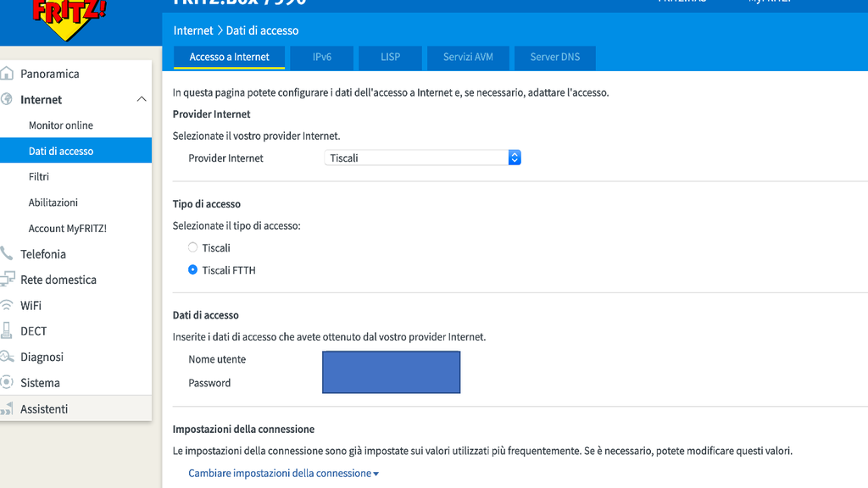
Task: Select the Tiscali access type radio button
Action: coord(192,247)
